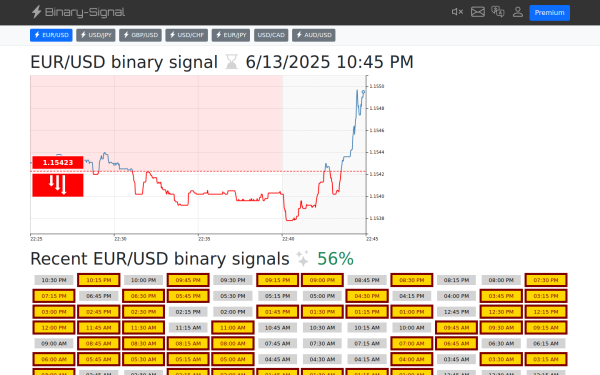Select the EUR/USD pair tab
600x375 pixels.
click(x=51, y=35)
